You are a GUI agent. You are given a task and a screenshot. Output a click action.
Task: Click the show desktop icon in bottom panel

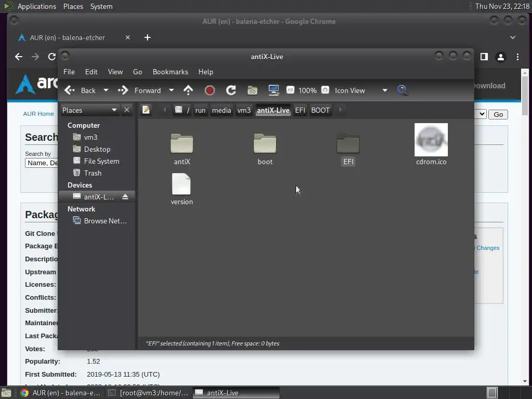click(6, 393)
